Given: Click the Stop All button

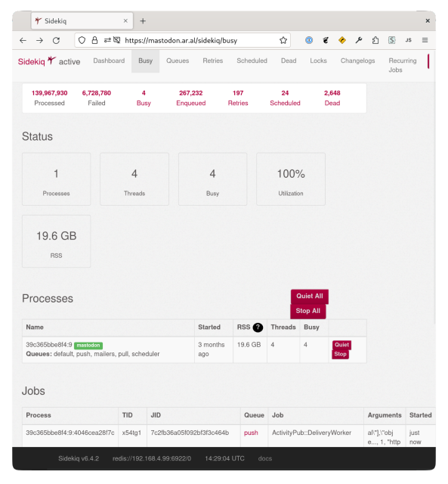Looking at the screenshot, I should (308, 311).
